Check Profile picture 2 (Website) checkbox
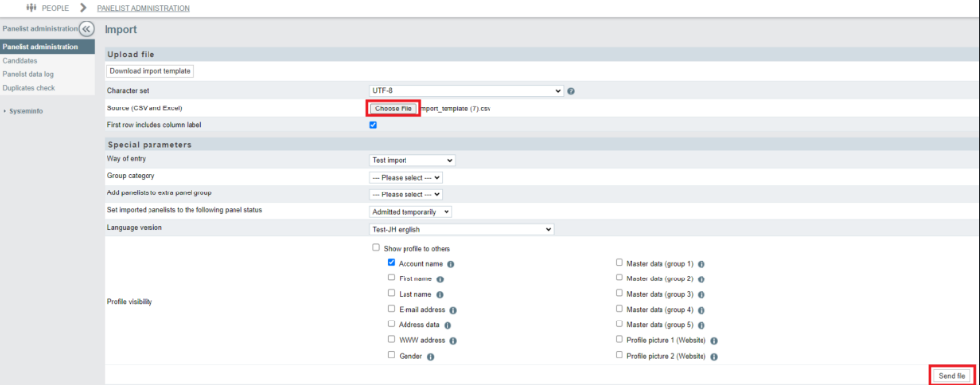 click(x=618, y=355)
